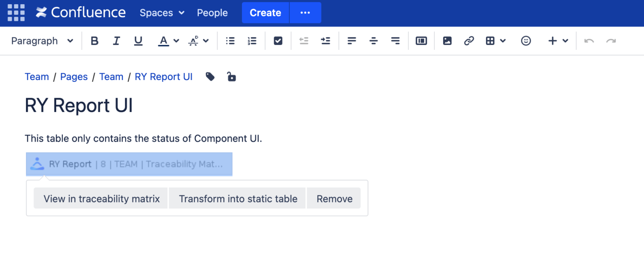Open the People menu
This screenshot has height=257, width=644.
click(212, 13)
